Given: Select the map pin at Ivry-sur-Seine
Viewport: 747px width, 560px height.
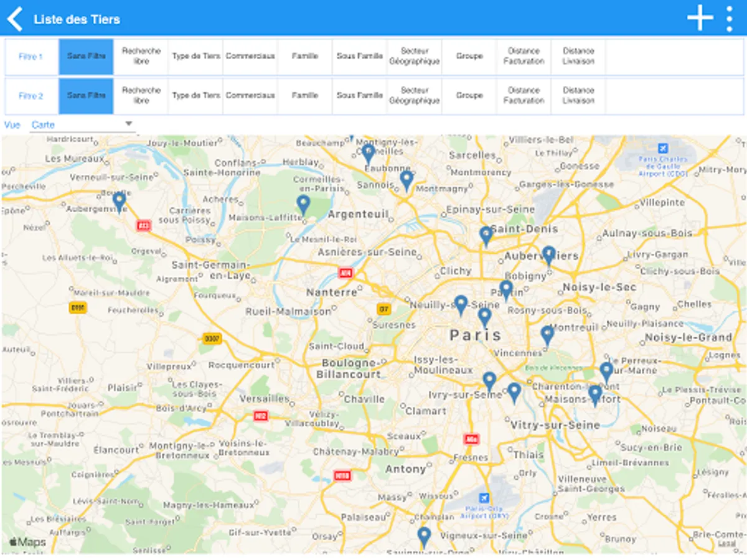Looking at the screenshot, I should click(489, 382).
